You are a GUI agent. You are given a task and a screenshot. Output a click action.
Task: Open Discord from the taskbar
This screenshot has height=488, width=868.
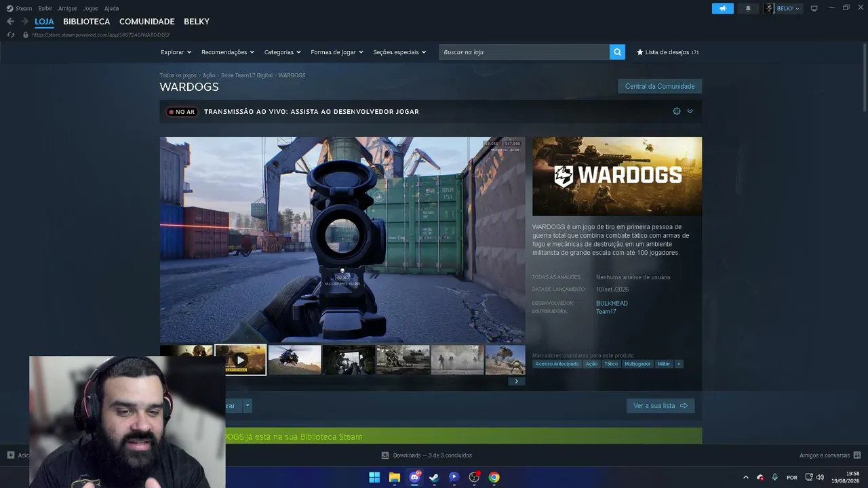point(414,477)
